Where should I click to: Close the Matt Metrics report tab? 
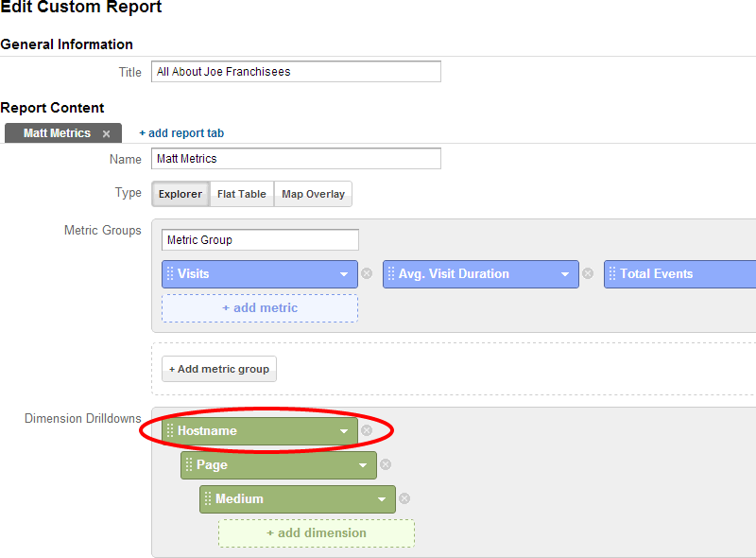pyautogui.click(x=106, y=132)
